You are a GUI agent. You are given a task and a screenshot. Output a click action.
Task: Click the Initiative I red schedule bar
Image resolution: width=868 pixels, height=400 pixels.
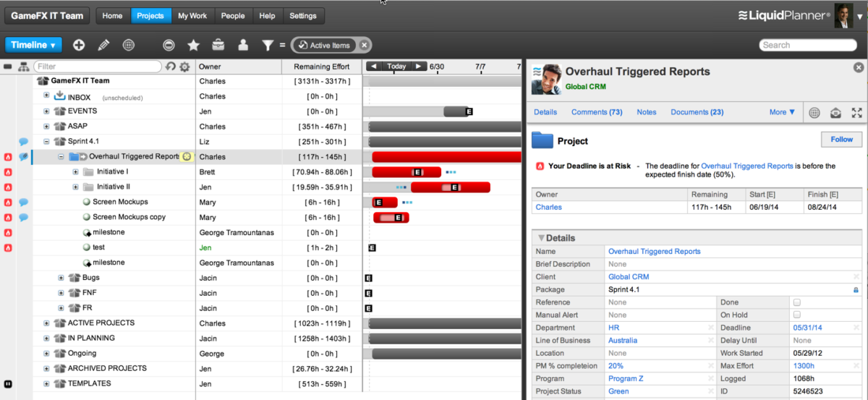pos(407,172)
